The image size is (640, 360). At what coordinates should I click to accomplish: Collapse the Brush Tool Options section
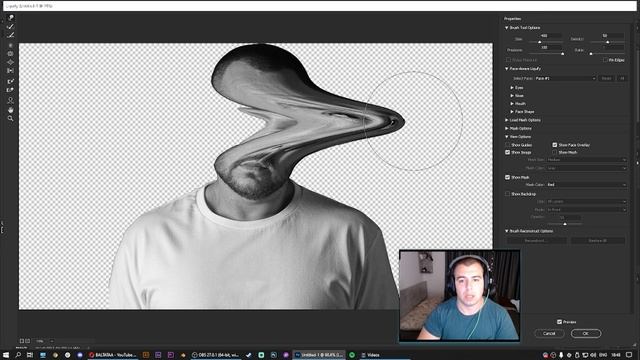pos(507,28)
